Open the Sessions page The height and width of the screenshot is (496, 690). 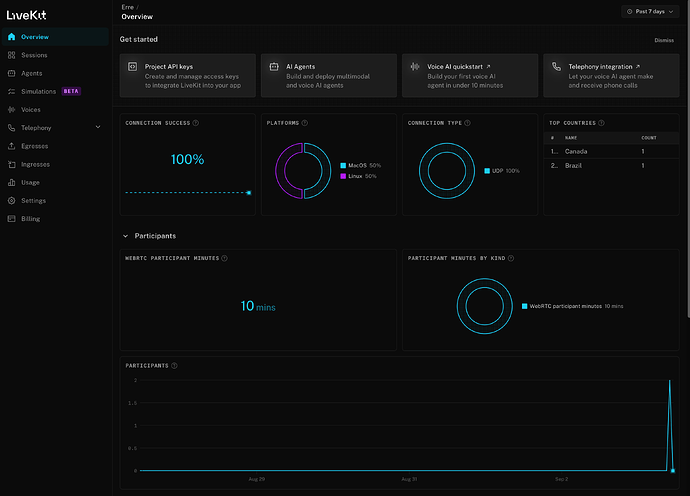pyautogui.click(x=55, y=55)
